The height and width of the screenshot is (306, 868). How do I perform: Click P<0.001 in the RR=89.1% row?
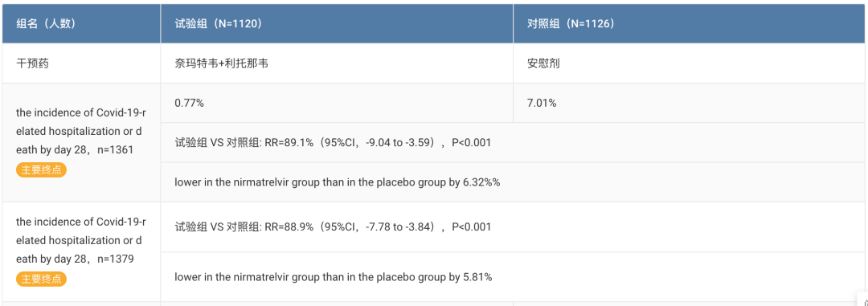click(472, 143)
